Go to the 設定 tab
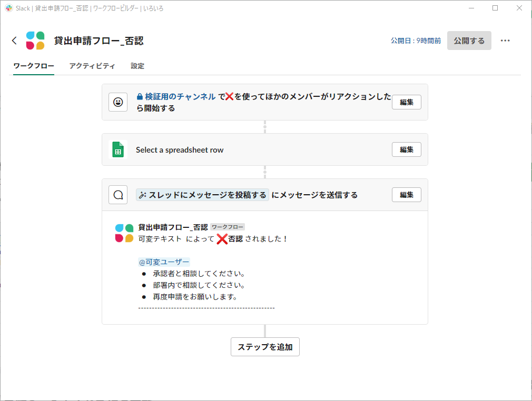This screenshot has height=401, width=532. pos(137,66)
